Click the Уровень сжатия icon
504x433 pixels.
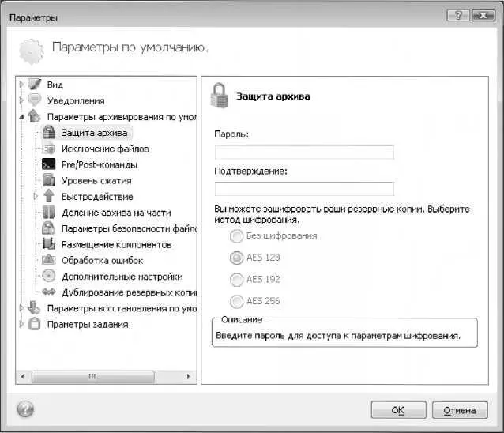[48, 180]
